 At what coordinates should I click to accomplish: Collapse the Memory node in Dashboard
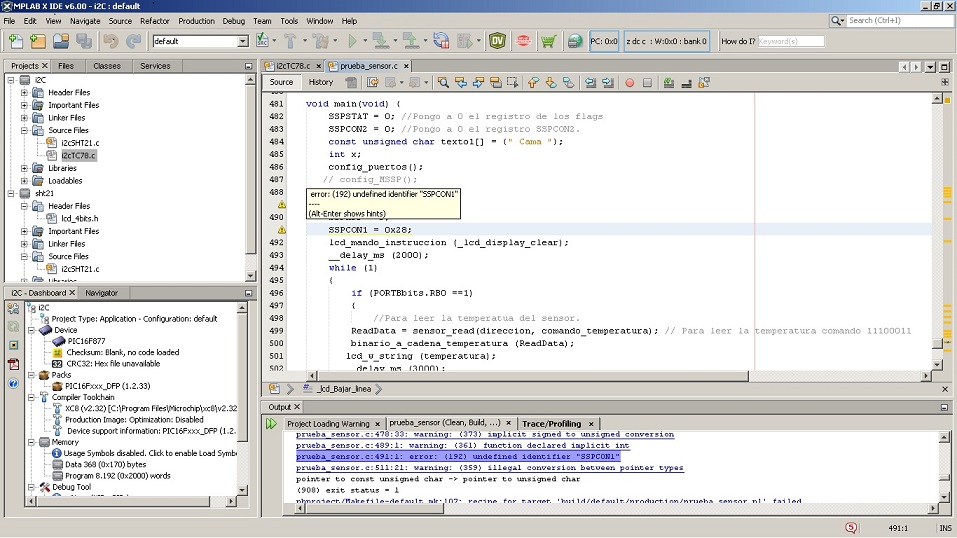coord(32,442)
